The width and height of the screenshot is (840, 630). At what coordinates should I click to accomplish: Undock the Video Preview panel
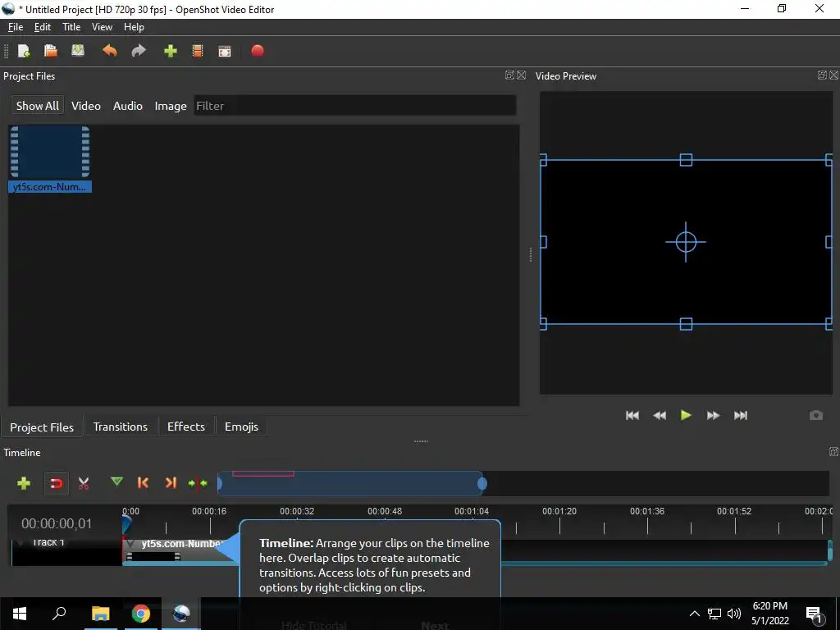pyautogui.click(x=822, y=75)
